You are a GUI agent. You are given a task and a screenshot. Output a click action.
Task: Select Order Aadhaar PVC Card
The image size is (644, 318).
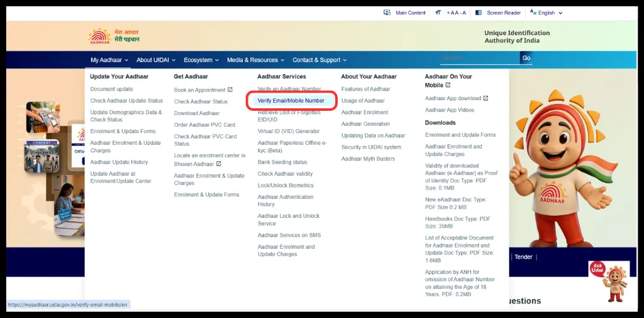(x=204, y=125)
